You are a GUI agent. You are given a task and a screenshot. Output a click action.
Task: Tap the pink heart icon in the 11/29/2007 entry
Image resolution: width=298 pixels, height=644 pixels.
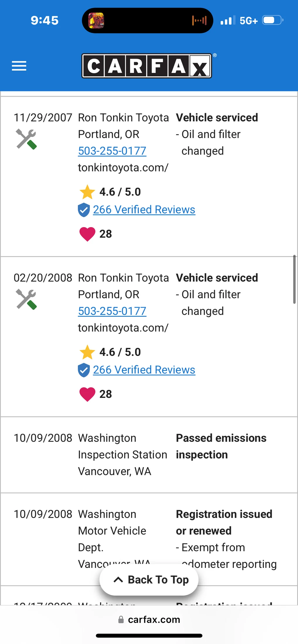87,234
